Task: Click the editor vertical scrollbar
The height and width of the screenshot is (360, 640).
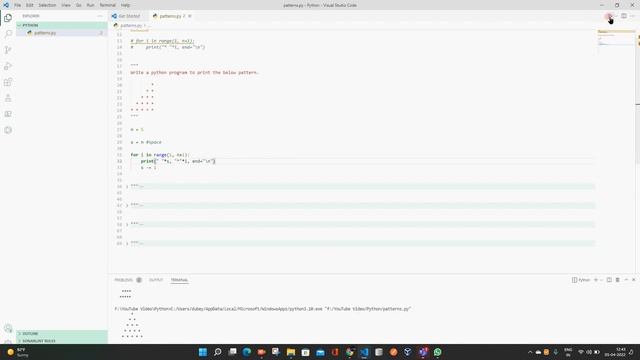Action: click(x=638, y=96)
